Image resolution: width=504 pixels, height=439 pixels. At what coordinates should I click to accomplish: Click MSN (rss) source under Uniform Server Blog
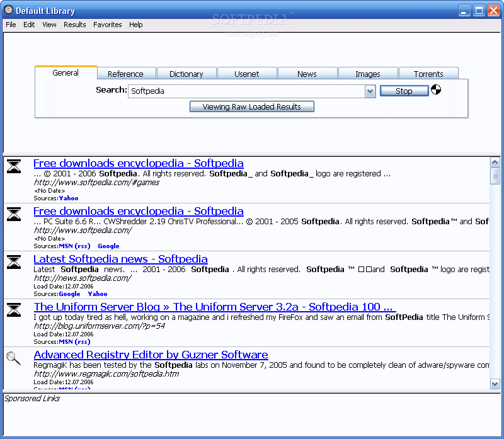click(74, 342)
